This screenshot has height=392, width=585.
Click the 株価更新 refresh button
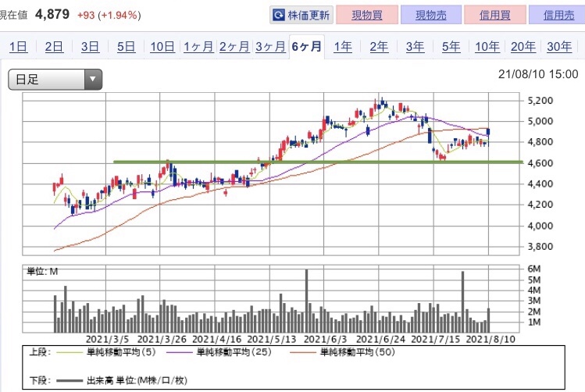(x=301, y=15)
